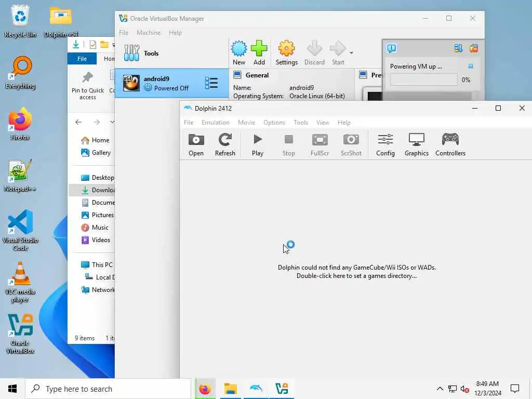Image resolution: width=532 pixels, height=399 pixels.
Task: Start emulation with the Play button
Action: (x=258, y=145)
